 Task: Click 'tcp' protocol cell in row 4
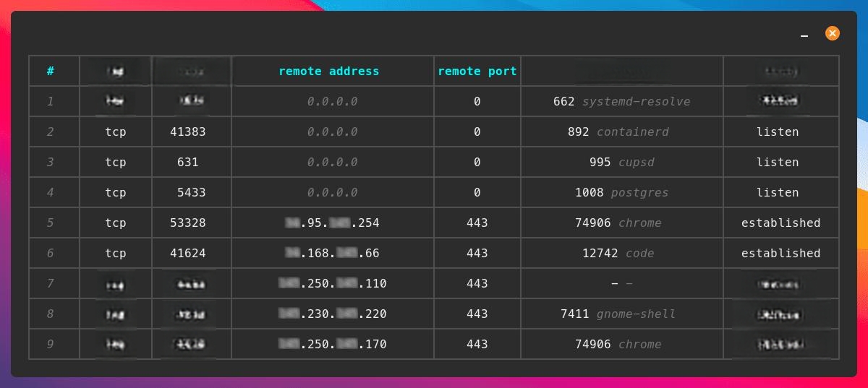click(x=116, y=192)
